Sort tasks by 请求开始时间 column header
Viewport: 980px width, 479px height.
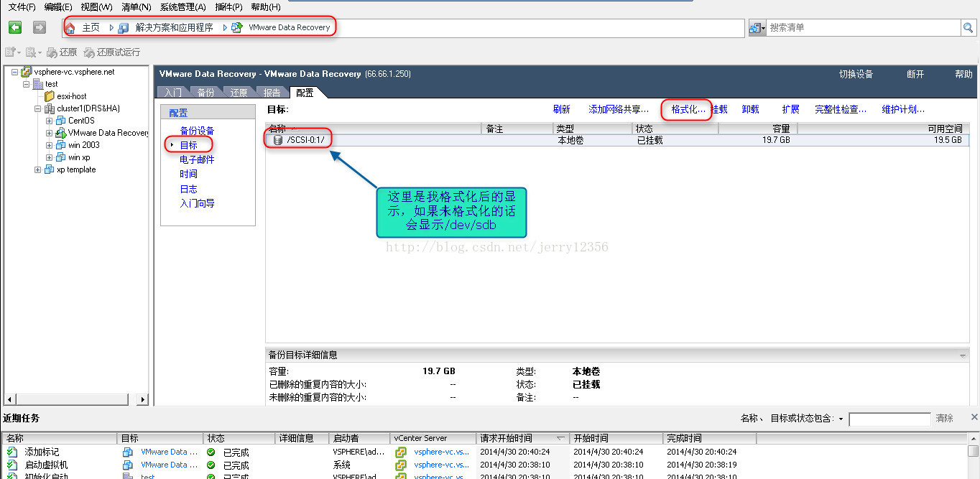pyautogui.click(x=522, y=438)
